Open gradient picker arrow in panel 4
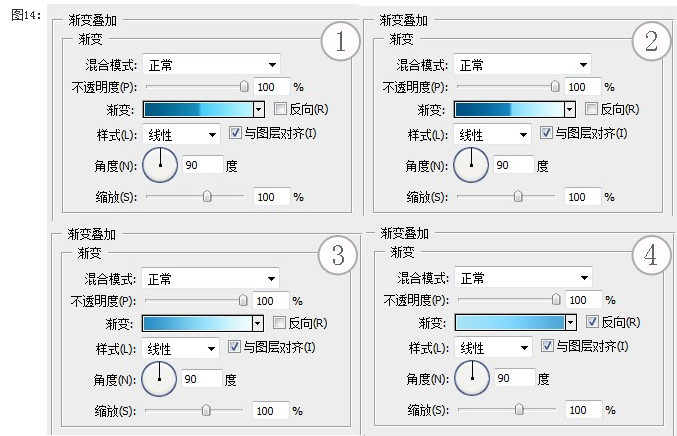Screen dimensions: 677x436 click(571, 323)
